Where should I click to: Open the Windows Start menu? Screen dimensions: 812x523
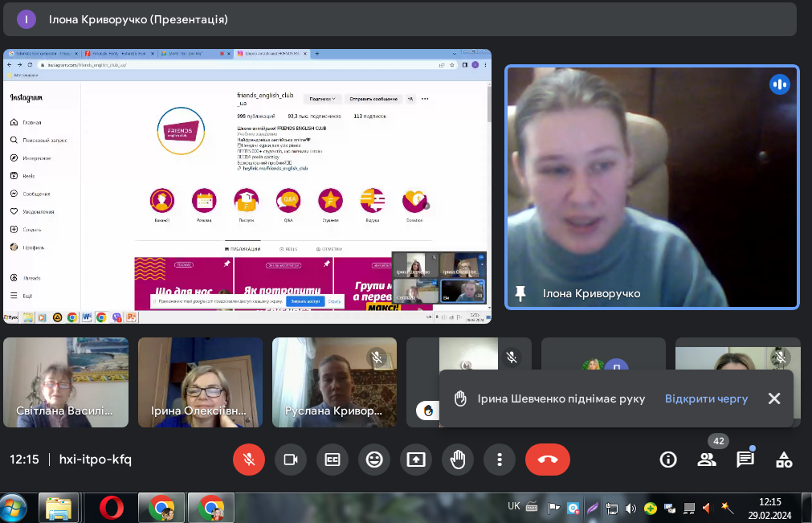tap(15, 508)
